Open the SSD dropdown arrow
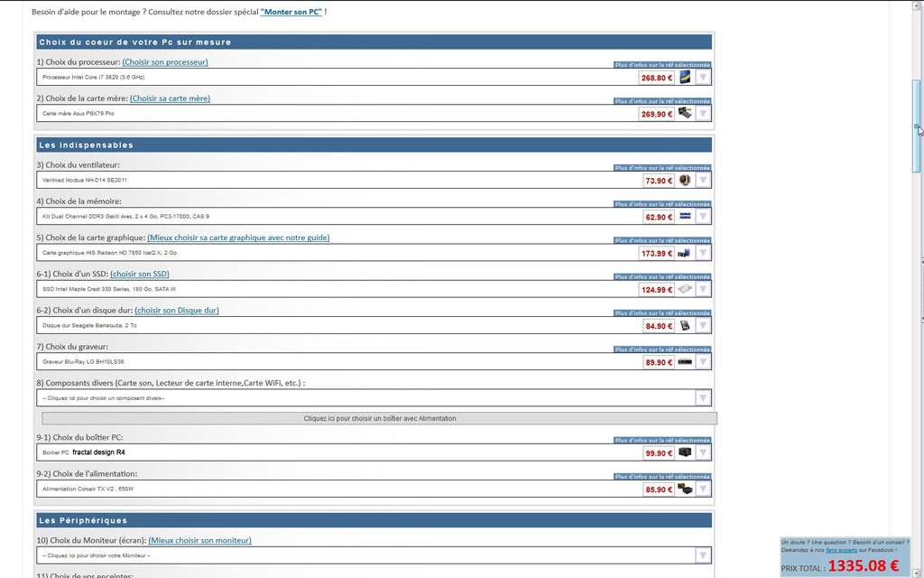This screenshot has height=578, width=924. [702, 290]
